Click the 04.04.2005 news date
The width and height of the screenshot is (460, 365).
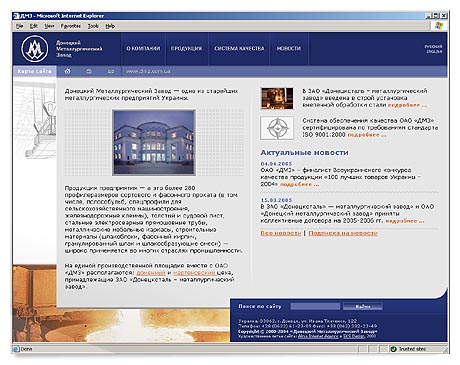click(x=276, y=164)
